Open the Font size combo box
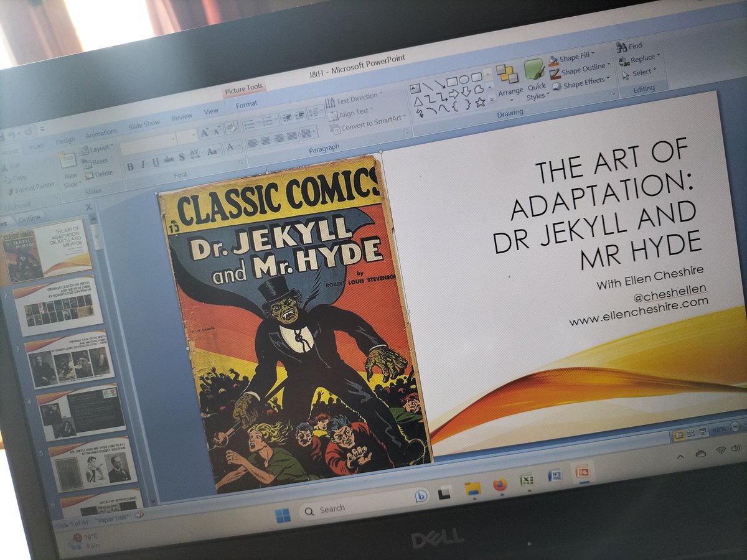Viewport: 747px width, 560px height. [x=186, y=136]
